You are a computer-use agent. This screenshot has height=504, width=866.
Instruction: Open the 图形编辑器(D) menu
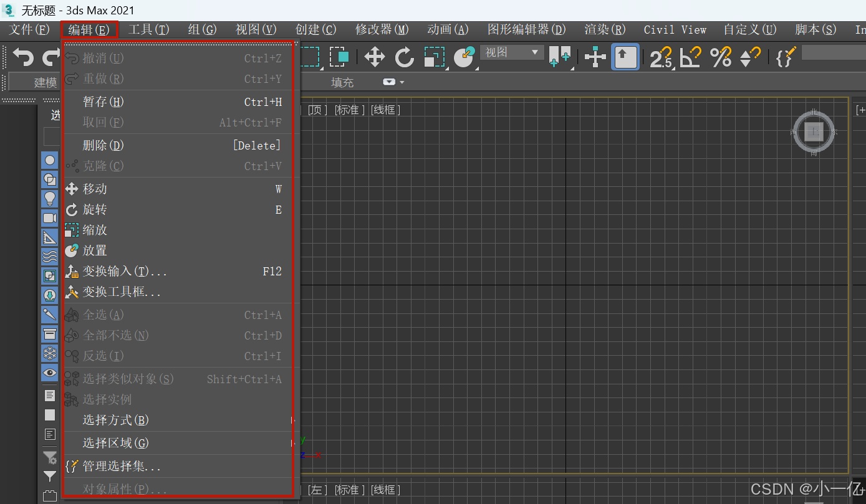point(527,29)
